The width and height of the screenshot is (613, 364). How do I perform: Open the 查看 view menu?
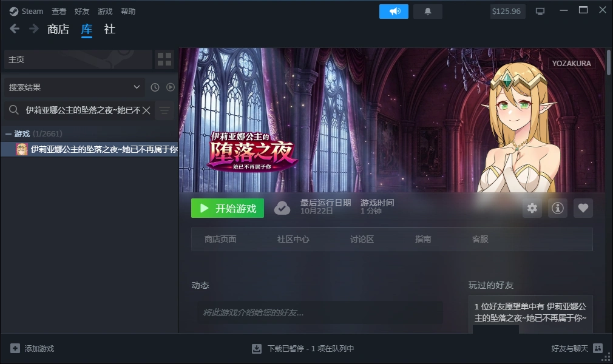(x=59, y=12)
